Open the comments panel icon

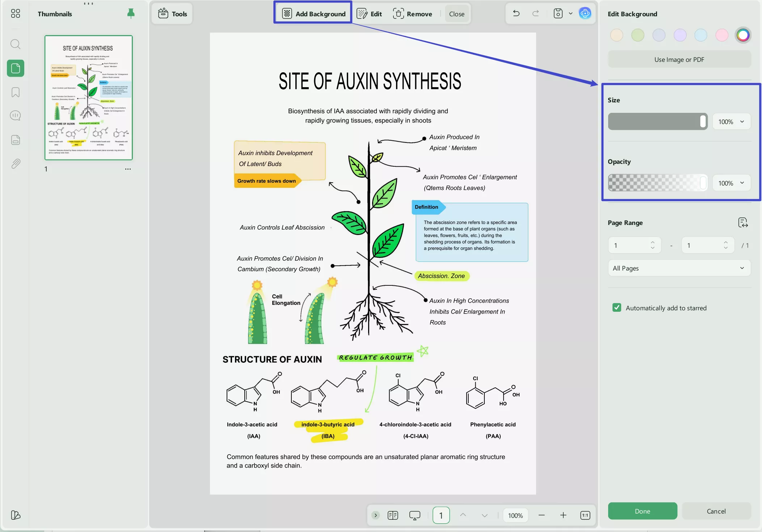click(15, 116)
